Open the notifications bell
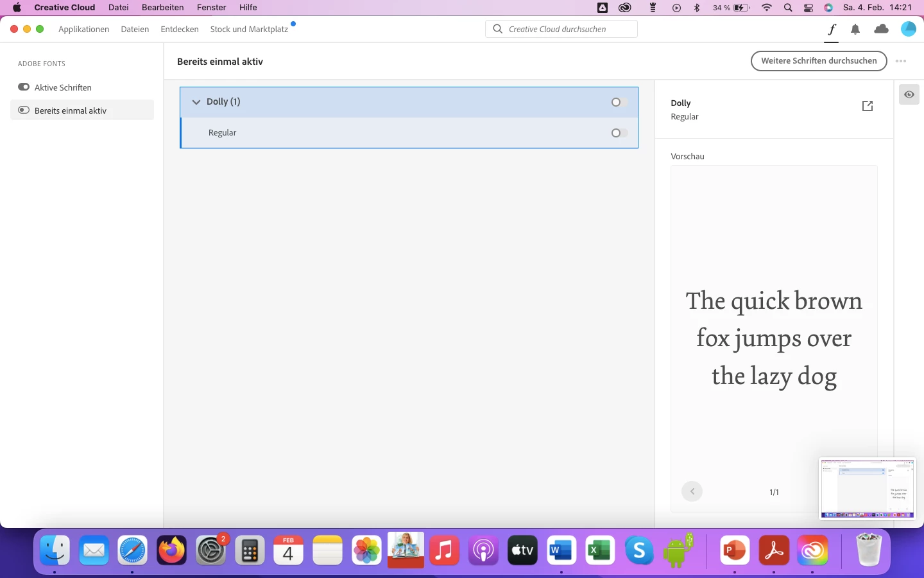924x578 pixels. pyautogui.click(x=855, y=29)
